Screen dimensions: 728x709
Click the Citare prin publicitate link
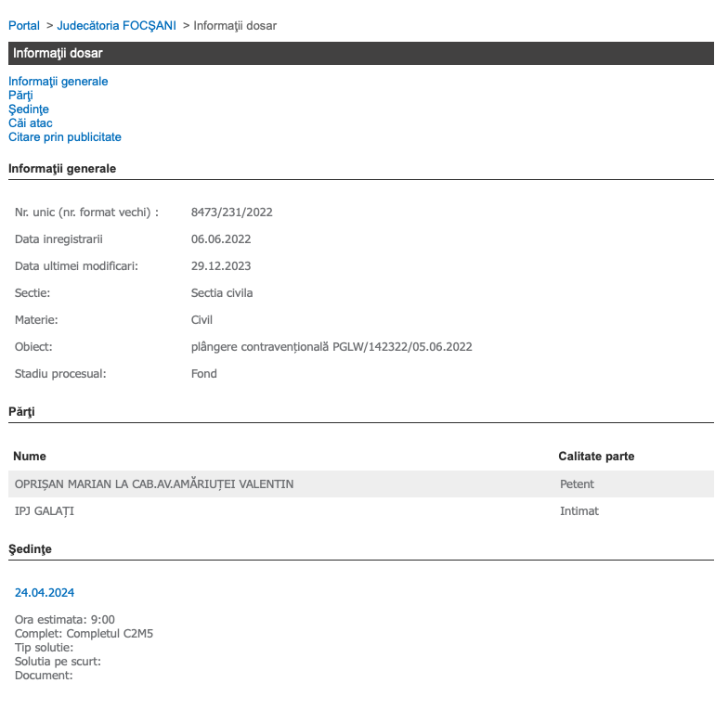64,137
